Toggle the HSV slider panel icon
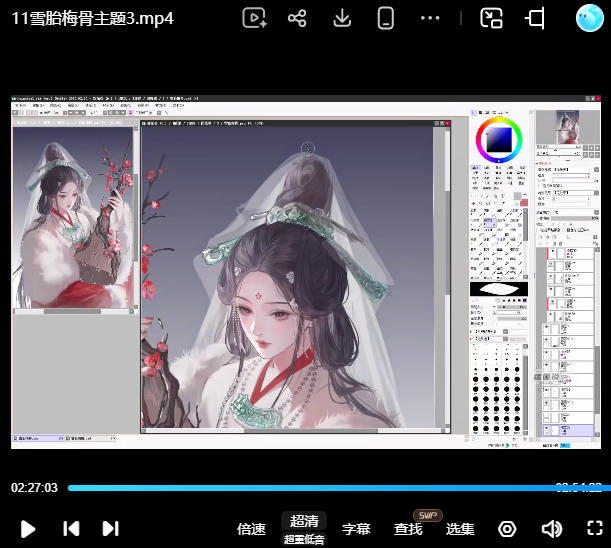The image size is (611, 548). click(x=487, y=112)
